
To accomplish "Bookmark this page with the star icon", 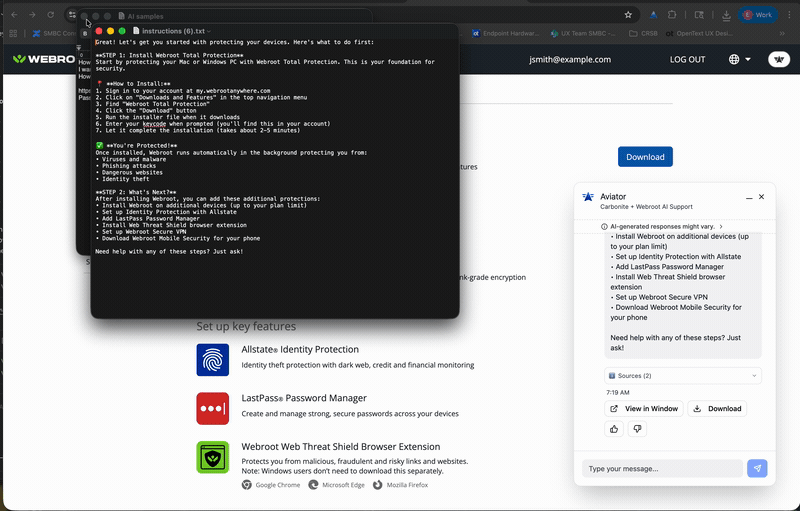I will point(628,15).
